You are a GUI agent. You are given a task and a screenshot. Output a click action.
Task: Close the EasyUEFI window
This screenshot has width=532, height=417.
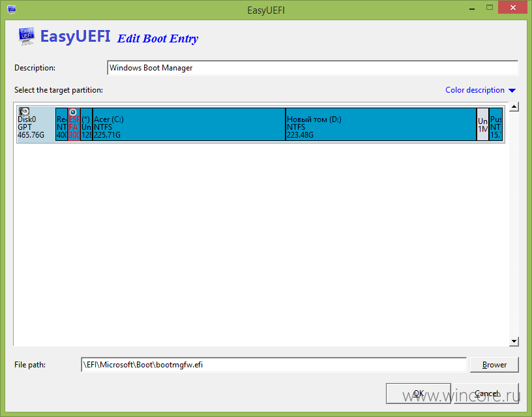(512, 7)
